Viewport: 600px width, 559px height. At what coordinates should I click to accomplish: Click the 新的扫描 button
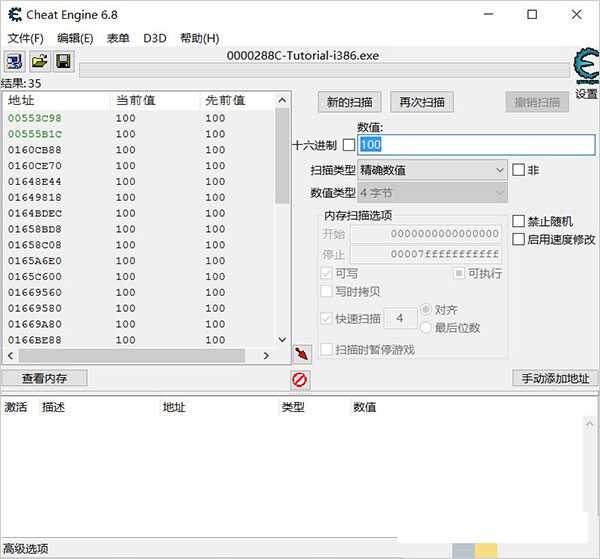pos(349,102)
